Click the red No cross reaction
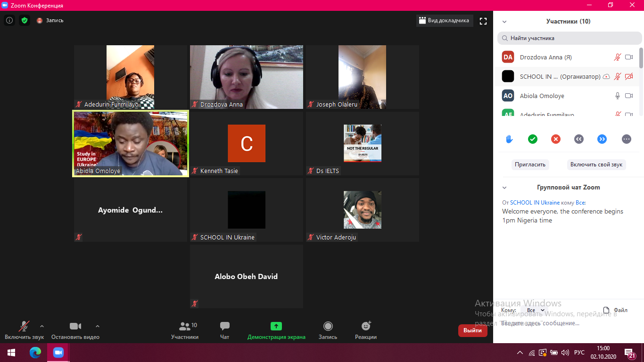This screenshot has width=644, height=362. click(x=556, y=139)
